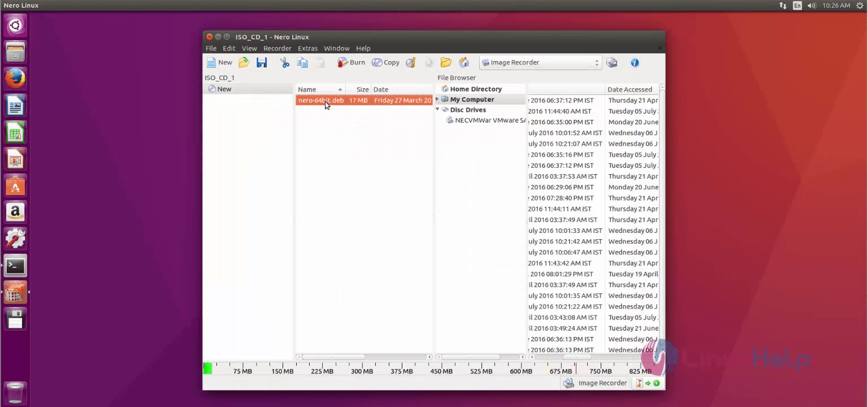Click the 75 MB mark on capacity bar
The height and width of the screenshot is (407, 868).
(x=242, y=371)
